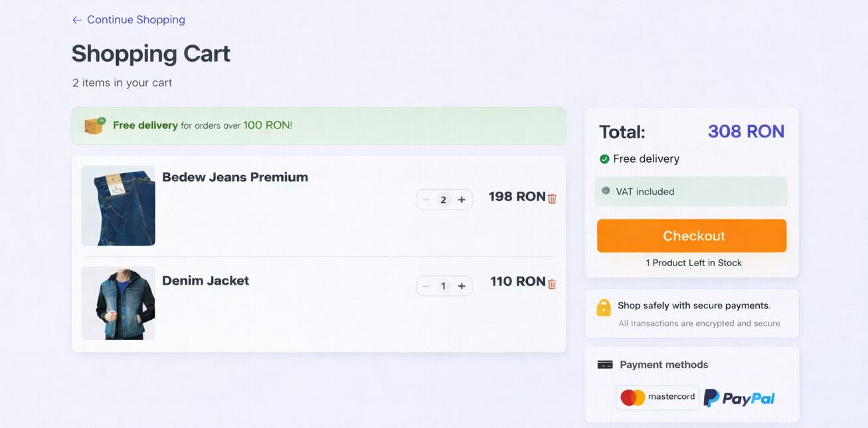Click the Continue Shopping link
Image resolution: width=868 pixels, height=428 pixels.
[x=128, y=19]
